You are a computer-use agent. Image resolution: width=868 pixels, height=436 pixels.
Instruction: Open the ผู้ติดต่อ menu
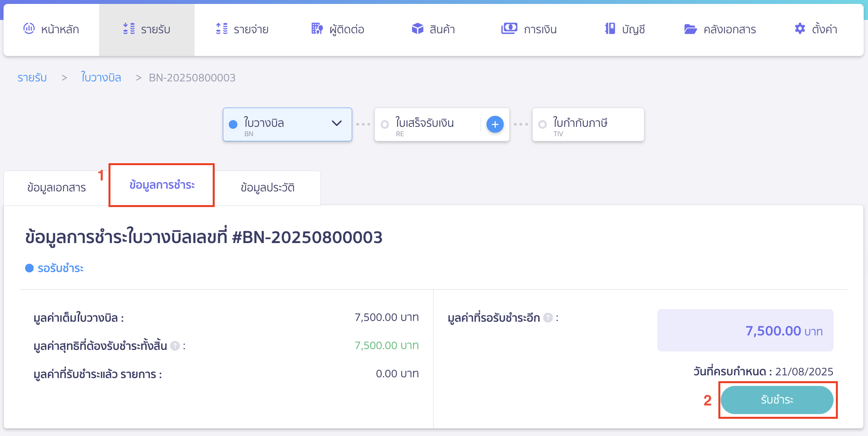point(338,30)
